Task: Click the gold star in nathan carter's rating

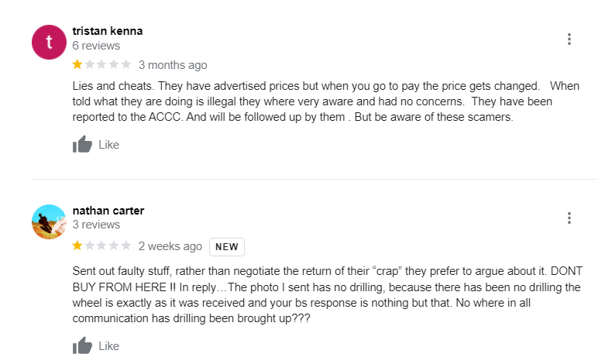Action: pyautogui.click(x=77, y=246)
